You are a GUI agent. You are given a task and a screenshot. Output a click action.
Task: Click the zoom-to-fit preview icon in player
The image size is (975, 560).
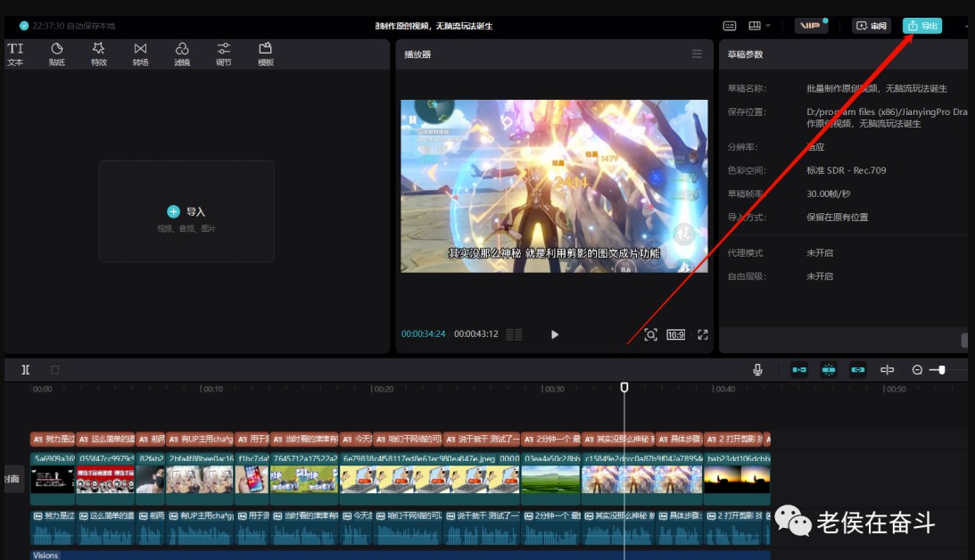click(x=650, y=334)
